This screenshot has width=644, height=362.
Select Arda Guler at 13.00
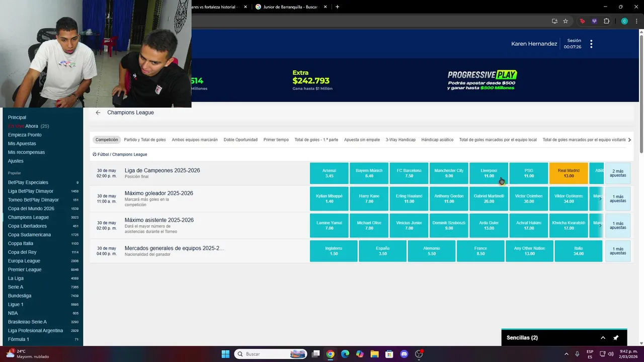click(x=489, y=225)
